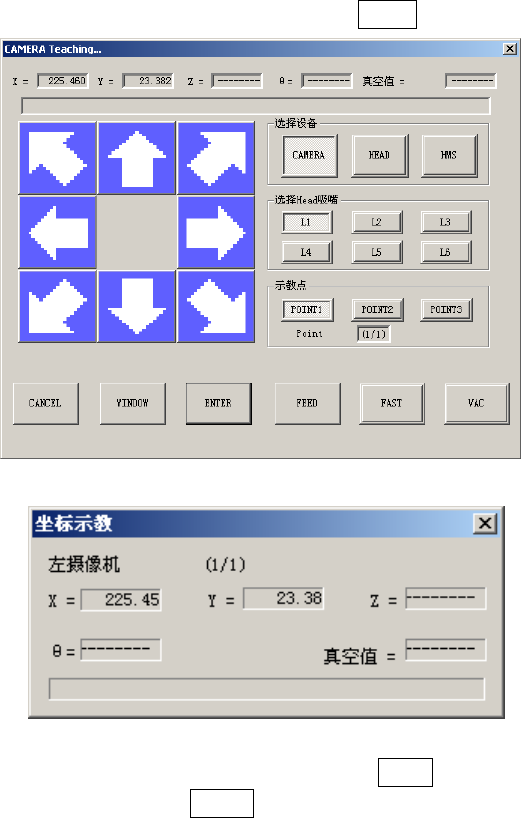Click the up-right diagonal arrow
The image size is (521, 818).
coord(216,158)
